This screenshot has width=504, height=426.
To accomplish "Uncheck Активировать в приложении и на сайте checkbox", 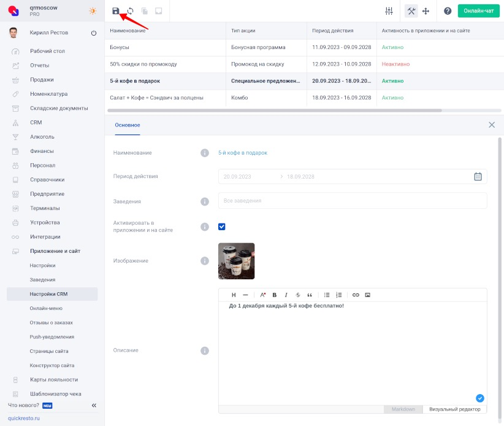I will pos(222,227).
